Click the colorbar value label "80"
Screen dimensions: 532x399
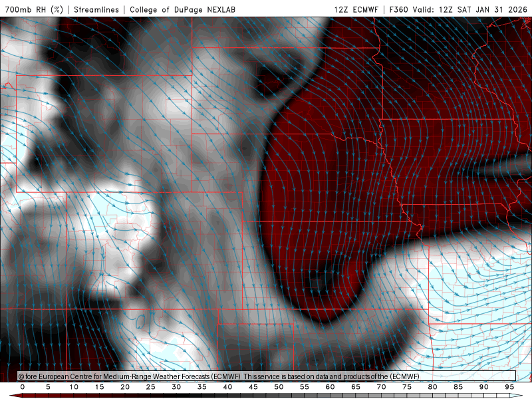(433, 387)
